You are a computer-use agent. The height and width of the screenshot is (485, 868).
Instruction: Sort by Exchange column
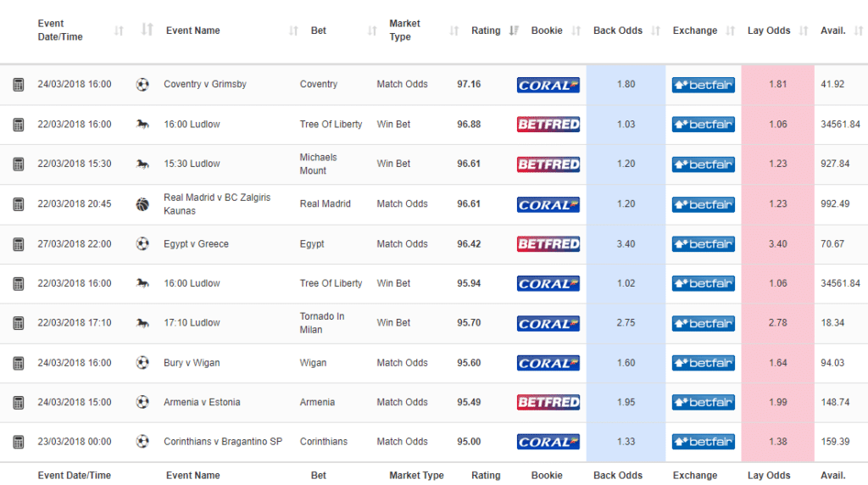click(730, 31)
